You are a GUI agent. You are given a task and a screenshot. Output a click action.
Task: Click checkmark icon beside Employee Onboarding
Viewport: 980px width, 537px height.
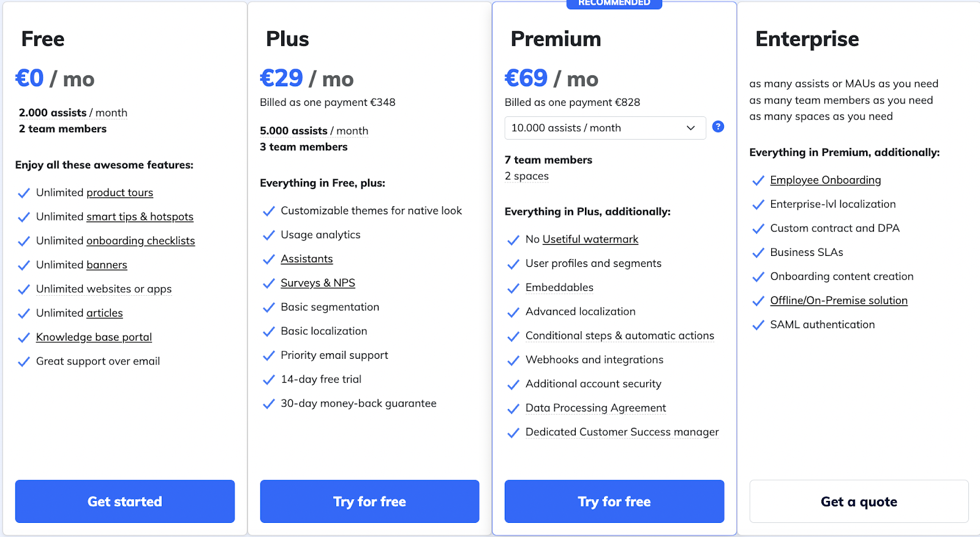click(758, 181)
